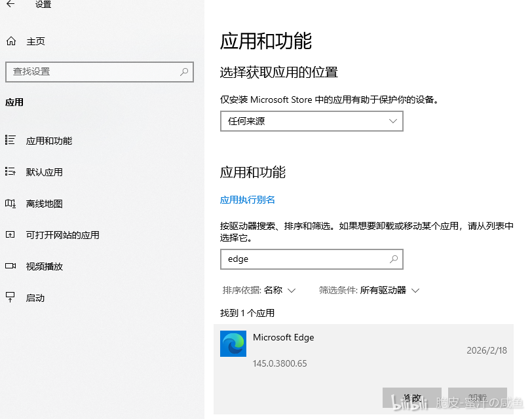
Task: Open the 视频播放 sidebar page
Action: point(45,266)
